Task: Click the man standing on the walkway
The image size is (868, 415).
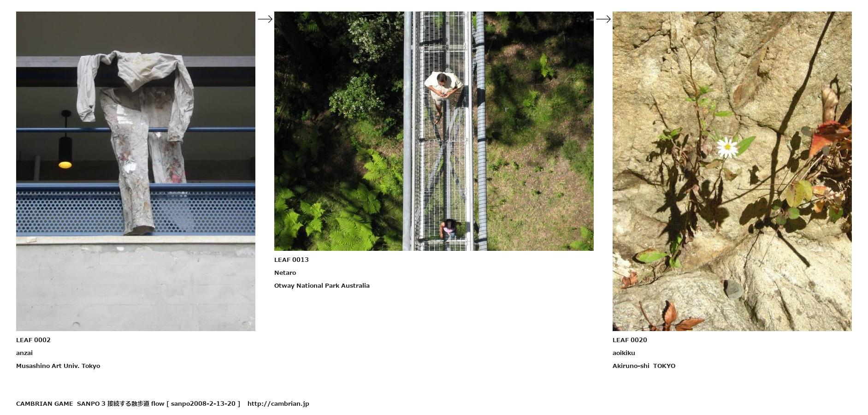Action: pos(442,95)
